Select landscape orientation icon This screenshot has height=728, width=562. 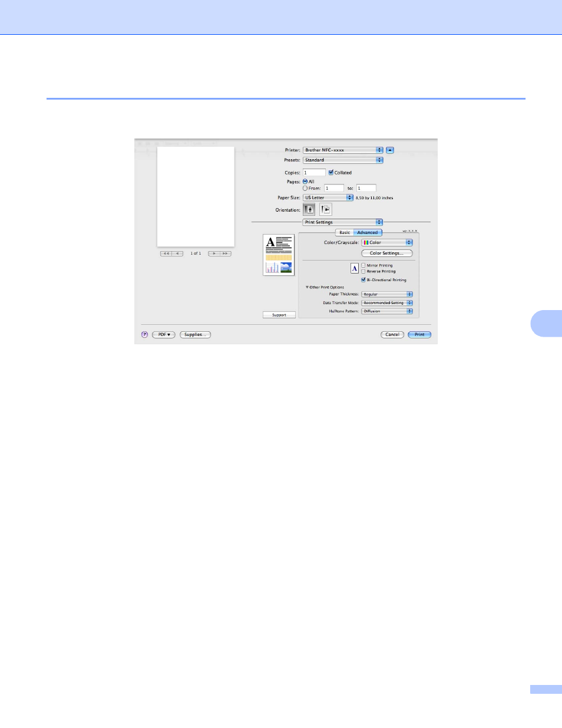coord(326,209)
